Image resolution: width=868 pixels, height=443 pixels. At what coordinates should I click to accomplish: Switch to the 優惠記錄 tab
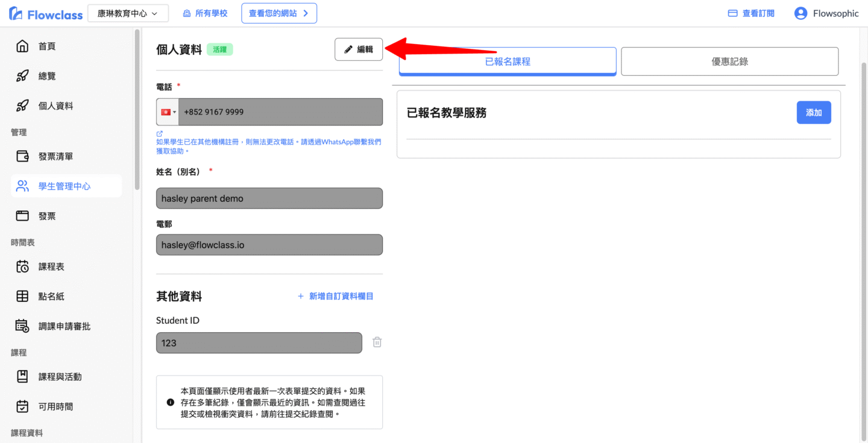(x=729, y=61)
